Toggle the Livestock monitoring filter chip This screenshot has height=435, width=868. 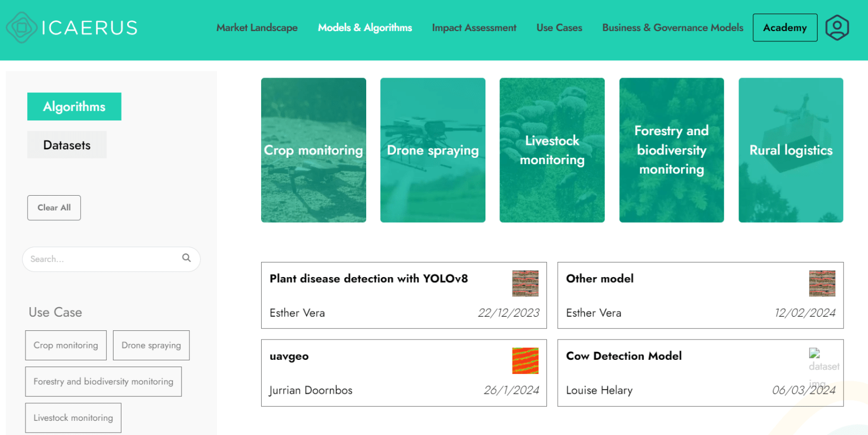tap(73, 417)
